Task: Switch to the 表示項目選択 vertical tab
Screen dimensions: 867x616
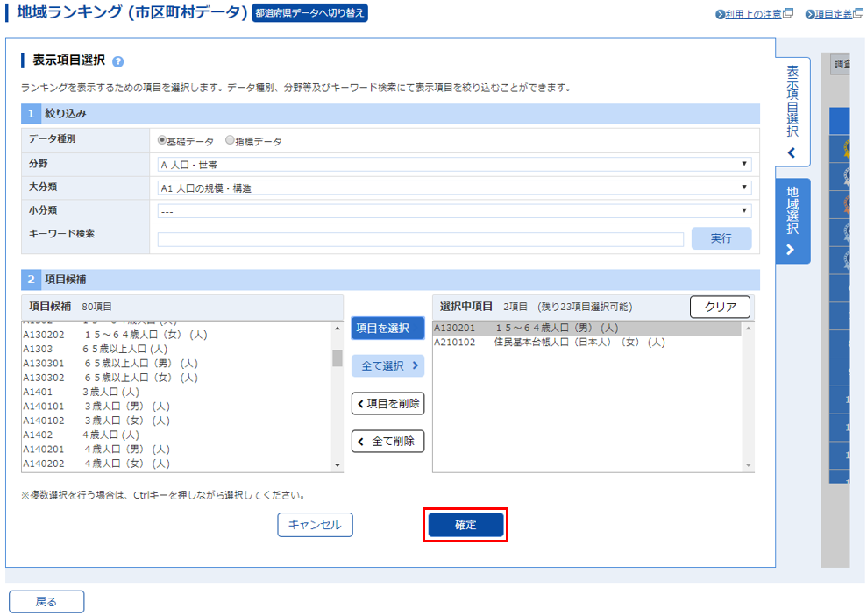Action: [792, 110]
